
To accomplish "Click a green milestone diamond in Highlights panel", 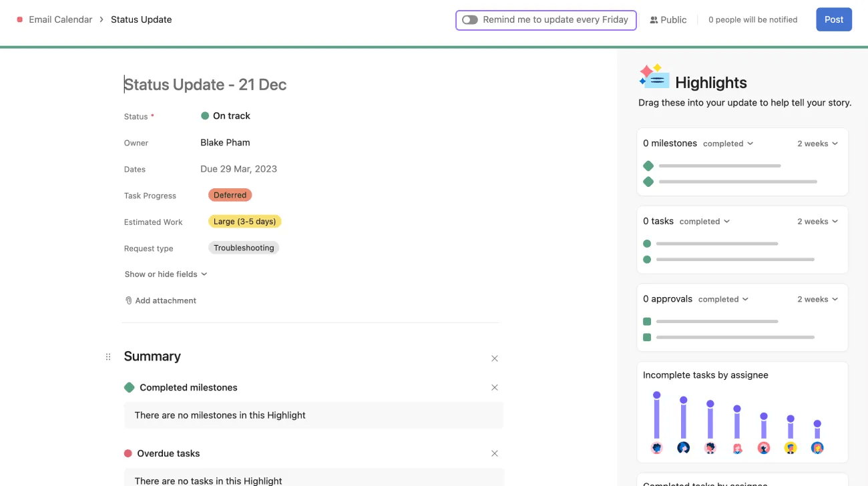I will pyautogui.click(x=648, y=165).
